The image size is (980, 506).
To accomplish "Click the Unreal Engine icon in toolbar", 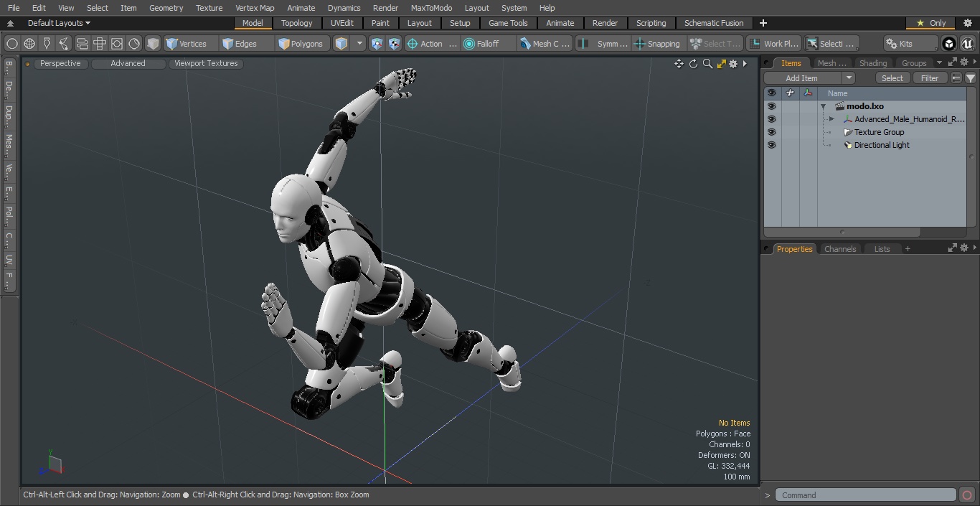I will [967, 44].
